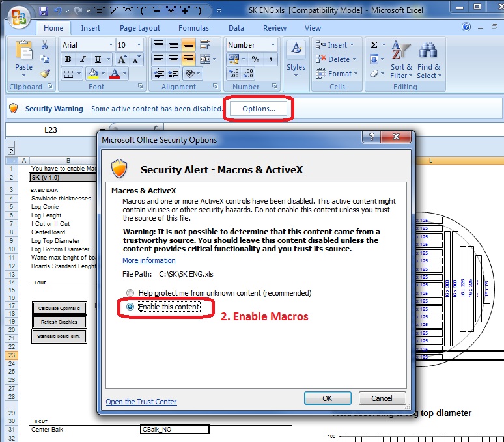This screenshot has height=442, width=504.
Task: Apply Accounting number format icon
Action: click(x=234, y=59)
